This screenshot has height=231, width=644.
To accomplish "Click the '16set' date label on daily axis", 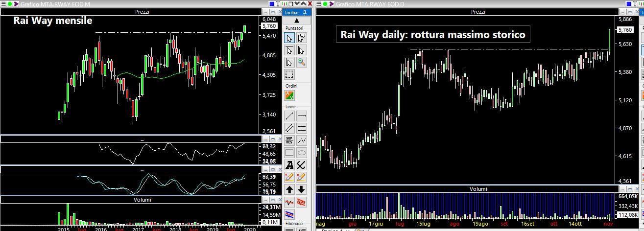I will tap(528, 224).
